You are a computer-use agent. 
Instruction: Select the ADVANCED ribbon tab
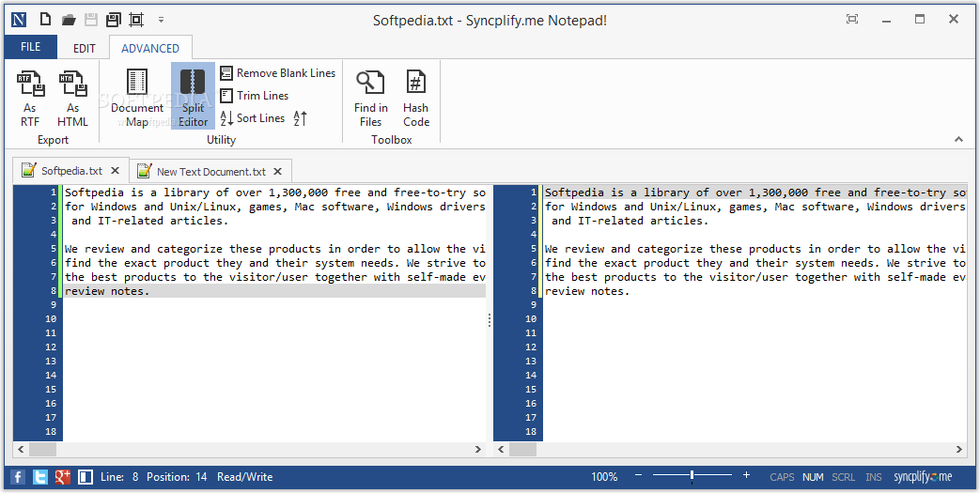click(x=150, y=48)
